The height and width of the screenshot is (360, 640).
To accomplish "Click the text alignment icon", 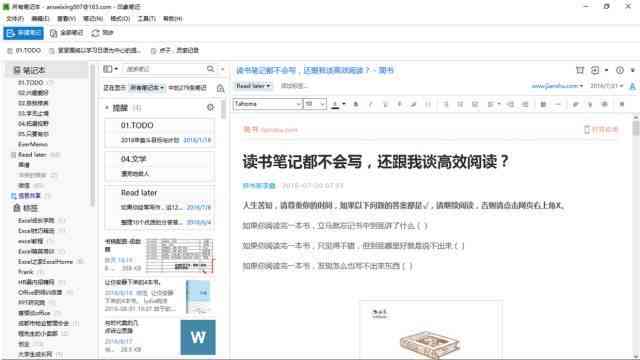I will pyautogui.click(x=491, y=104).
